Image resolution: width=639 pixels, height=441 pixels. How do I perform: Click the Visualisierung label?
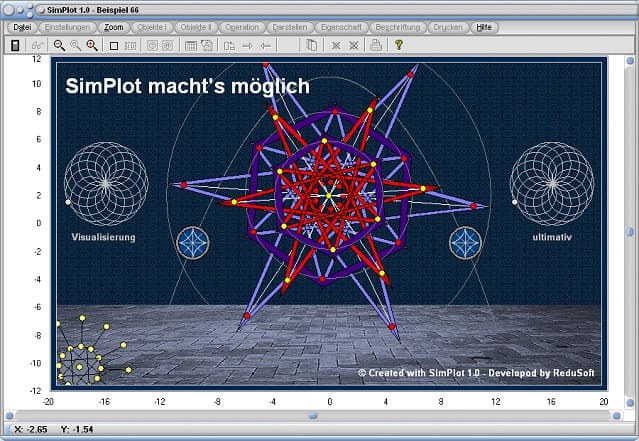[x=103, y=237]
